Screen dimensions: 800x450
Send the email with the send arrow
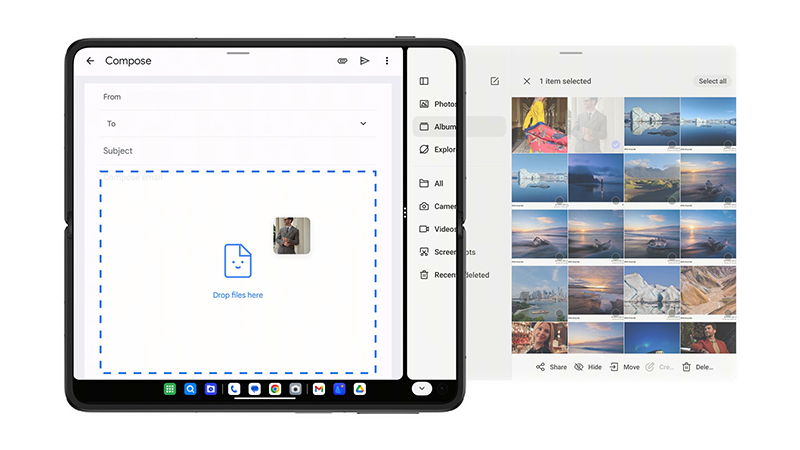point(365,61)
